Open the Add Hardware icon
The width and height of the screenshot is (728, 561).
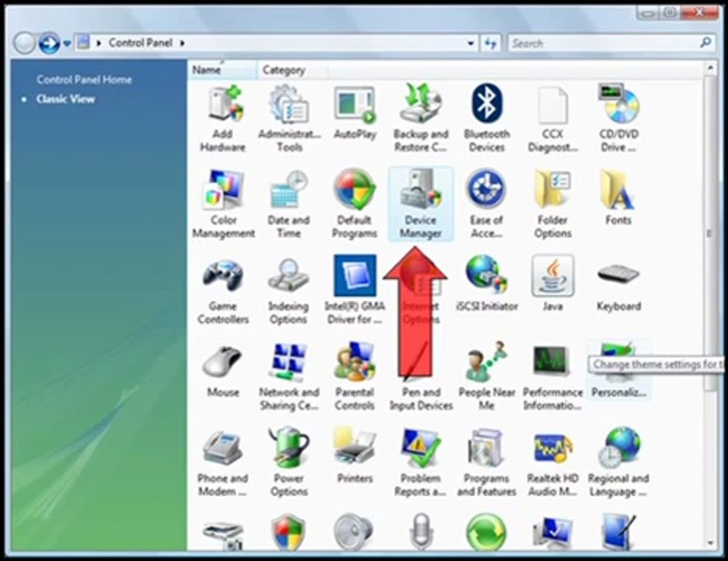click(222, 119)
